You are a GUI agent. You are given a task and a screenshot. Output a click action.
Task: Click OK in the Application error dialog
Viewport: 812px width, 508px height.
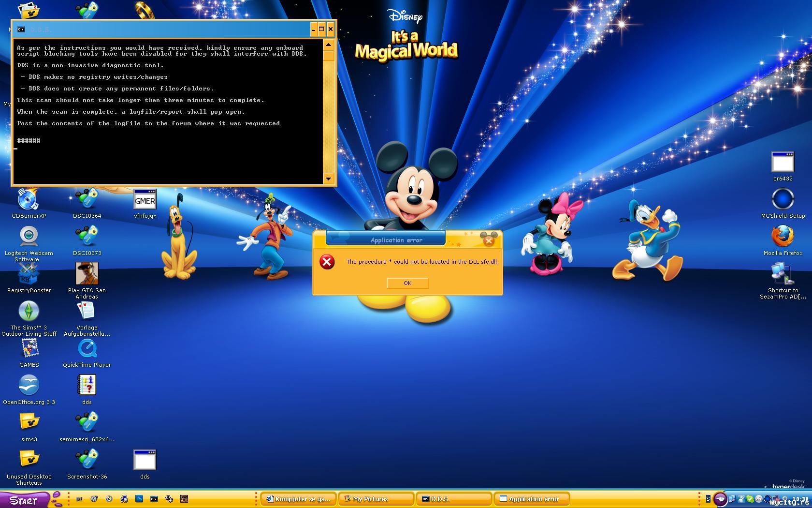click(x=407, y=283)
